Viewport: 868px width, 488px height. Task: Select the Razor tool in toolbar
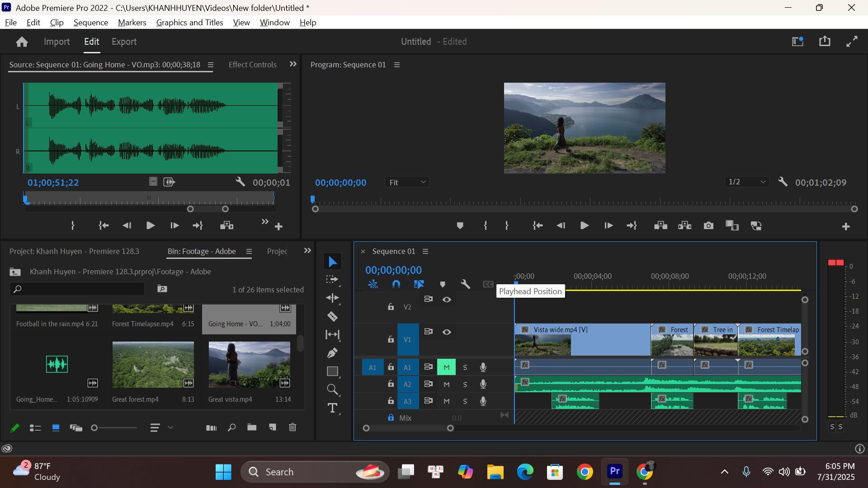click(332, 316)
